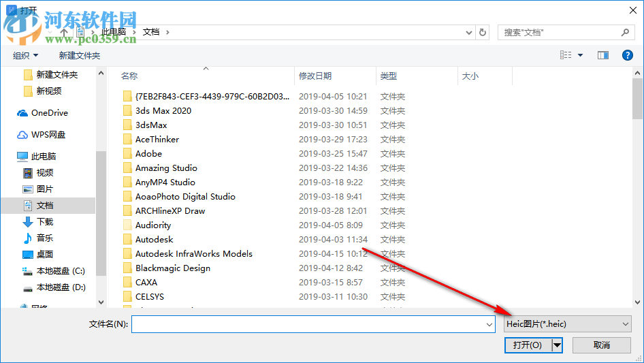Click file list scrollbar down arrow
644x363 pixels.
pos(637,302)
